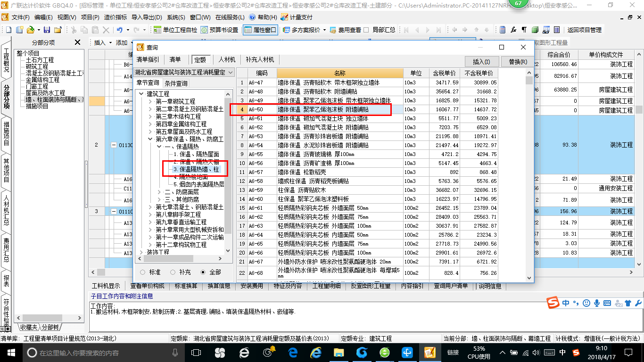Select the 补充 radio button
The image size is (644, 362).
(x=173, y=272)
